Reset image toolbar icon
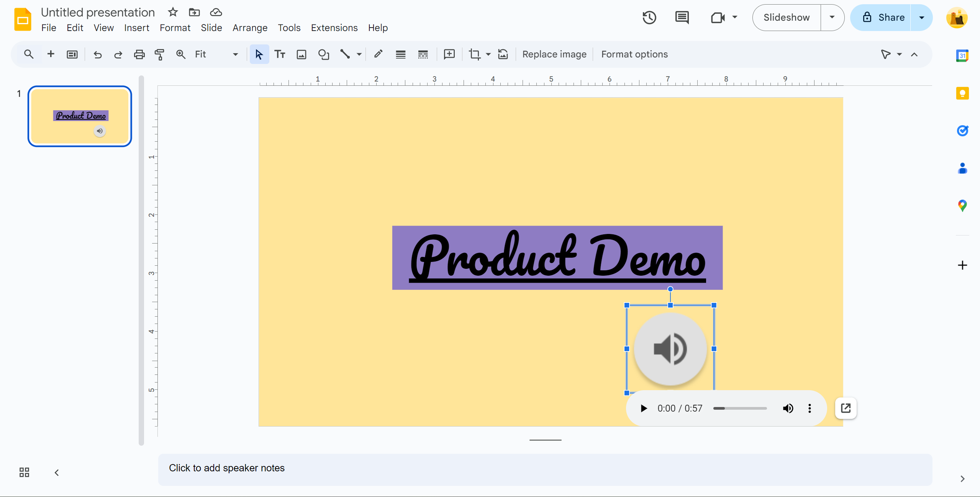The image size is (980, 497). coord(503,54)
